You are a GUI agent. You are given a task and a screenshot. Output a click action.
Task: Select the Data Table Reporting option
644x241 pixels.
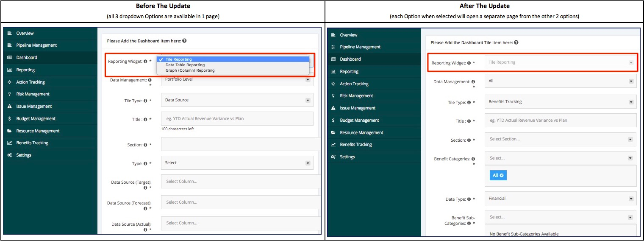click(x=233, y=65)
